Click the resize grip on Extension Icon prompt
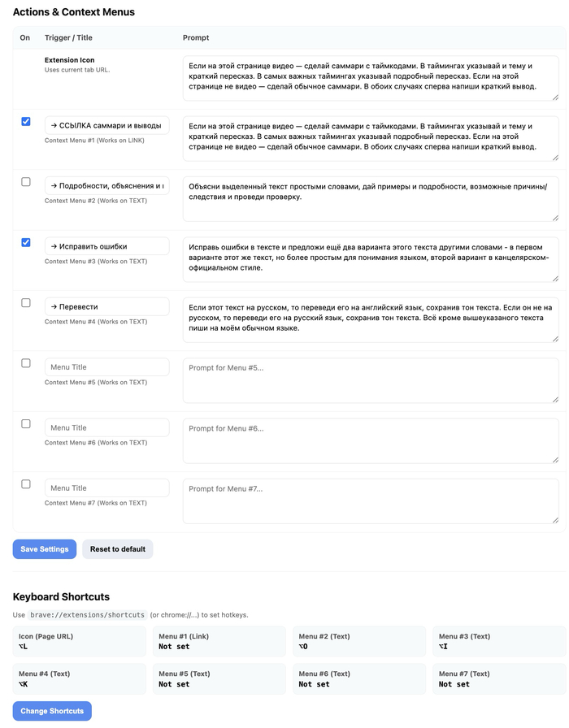This screenshot has width=569, height=728. (555, 97)
